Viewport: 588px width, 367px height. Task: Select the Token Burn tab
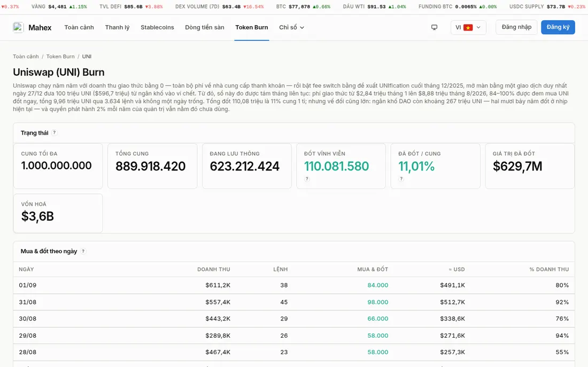252,27
